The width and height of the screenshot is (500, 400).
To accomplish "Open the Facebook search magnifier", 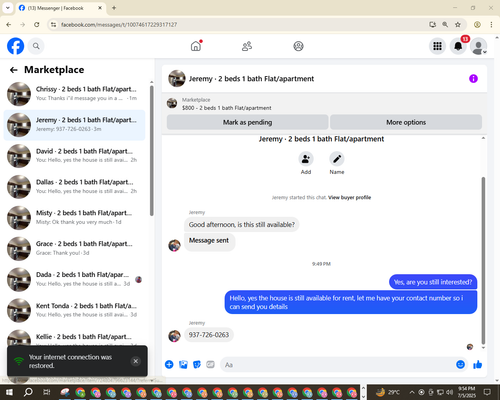I will point(36,46).
